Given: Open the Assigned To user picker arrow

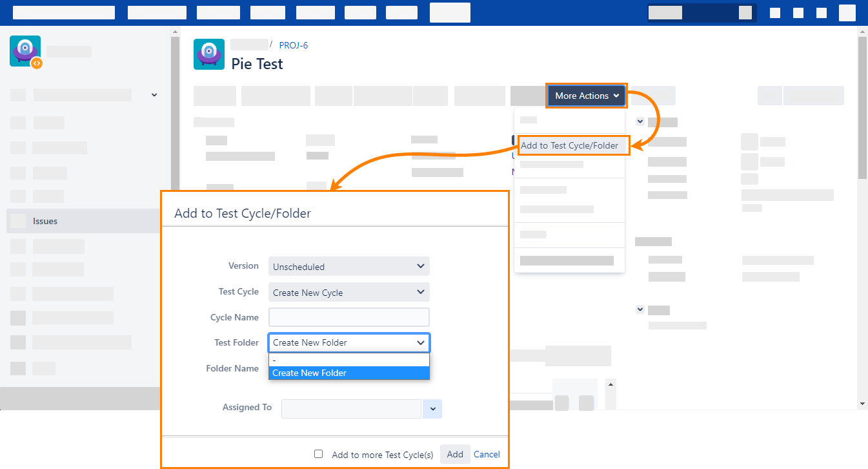Looking at the screenshot, I should [432, 409].
